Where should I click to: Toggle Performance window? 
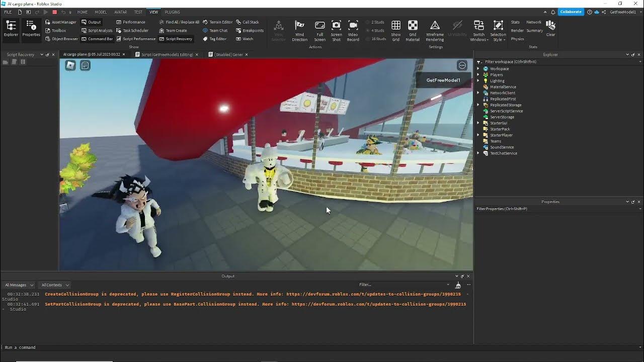coord(131,22)
